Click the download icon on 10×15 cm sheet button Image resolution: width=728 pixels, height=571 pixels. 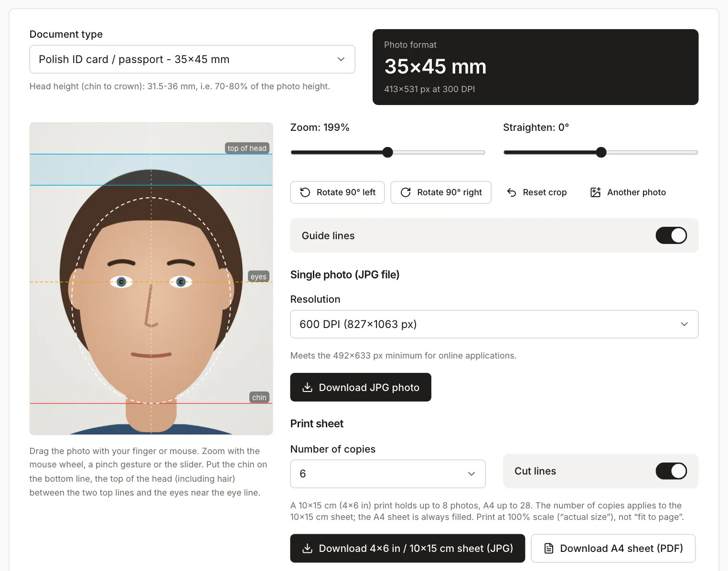(x=308, y=548)
